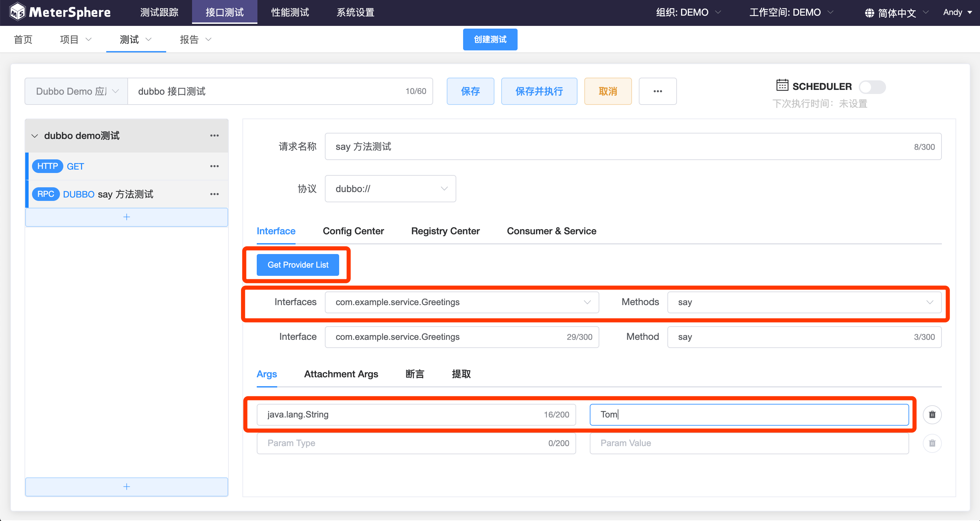
Task: Expand the Interfaces dropdown list
Action: [461, 302]
